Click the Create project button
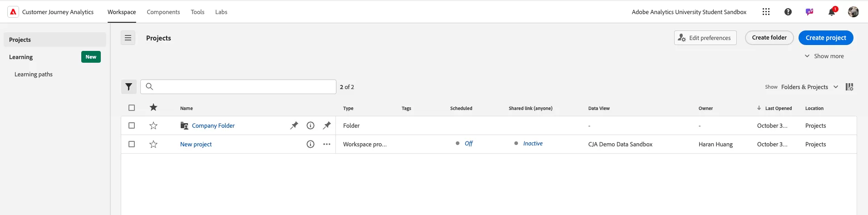Viewport: 868px width, 215px height. coord(826,38)
